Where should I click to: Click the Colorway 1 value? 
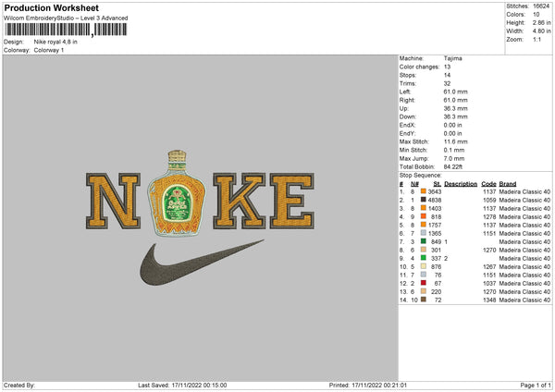[49, 50]
